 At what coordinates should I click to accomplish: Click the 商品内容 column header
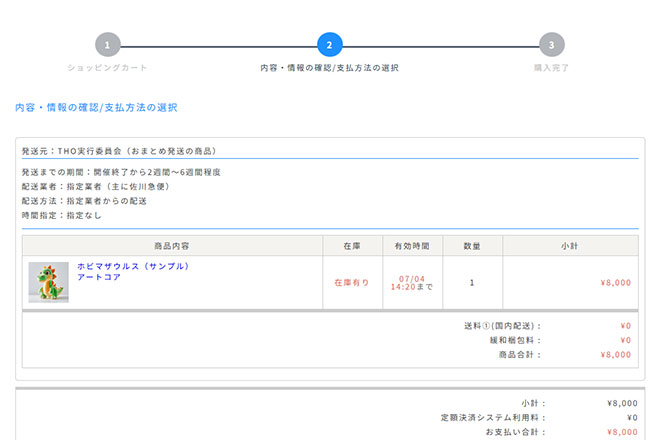(172, 245)
